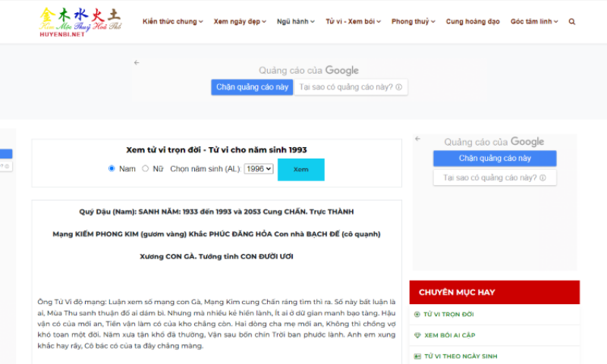Click the back arrow in top ad
This screenshot has height=364, width=607.
(137, 63)
